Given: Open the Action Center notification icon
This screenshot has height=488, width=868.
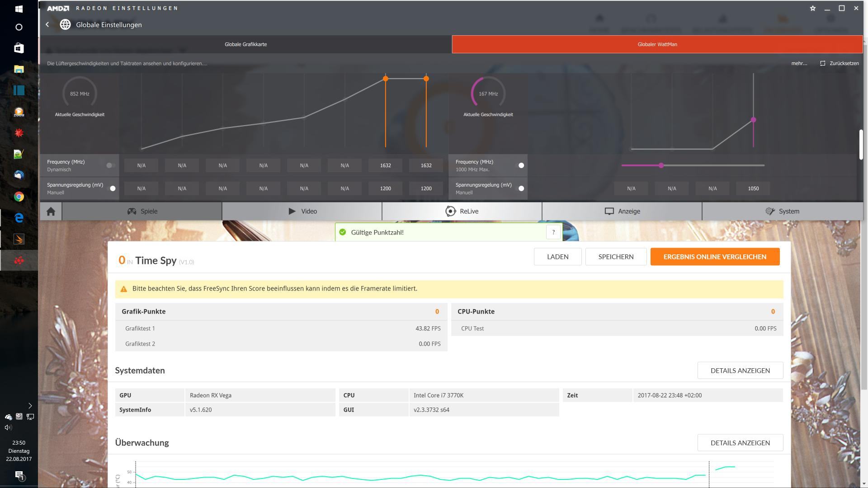Looking at the screenshot, I should tap(19, 475).
